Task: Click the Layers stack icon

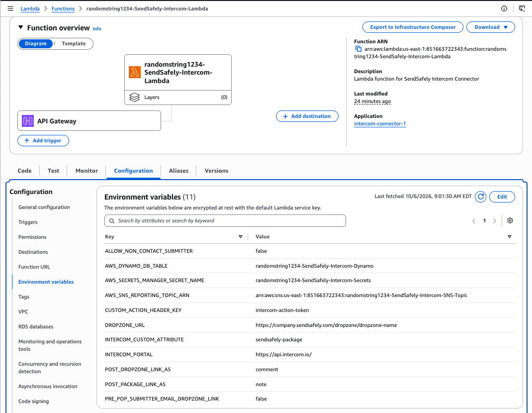Action: click(x=134, y=97)
